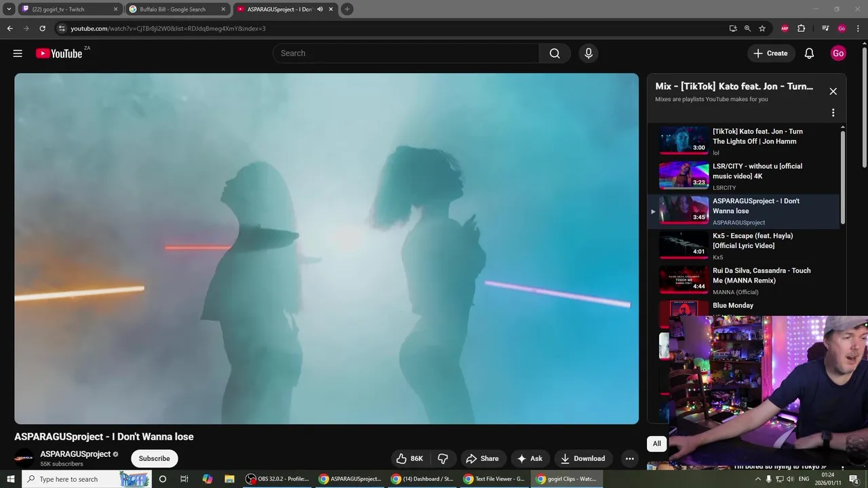
Task: Install the app from the address bar
Action: (x=733, y=28)
